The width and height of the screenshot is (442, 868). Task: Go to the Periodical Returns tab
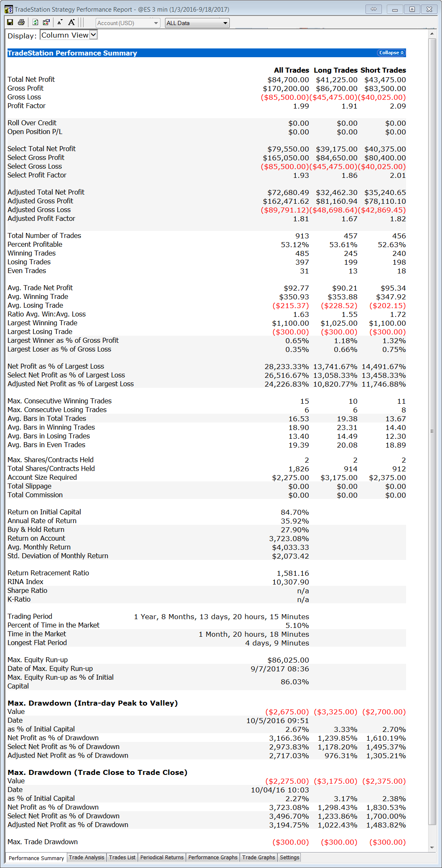[162, 858]
